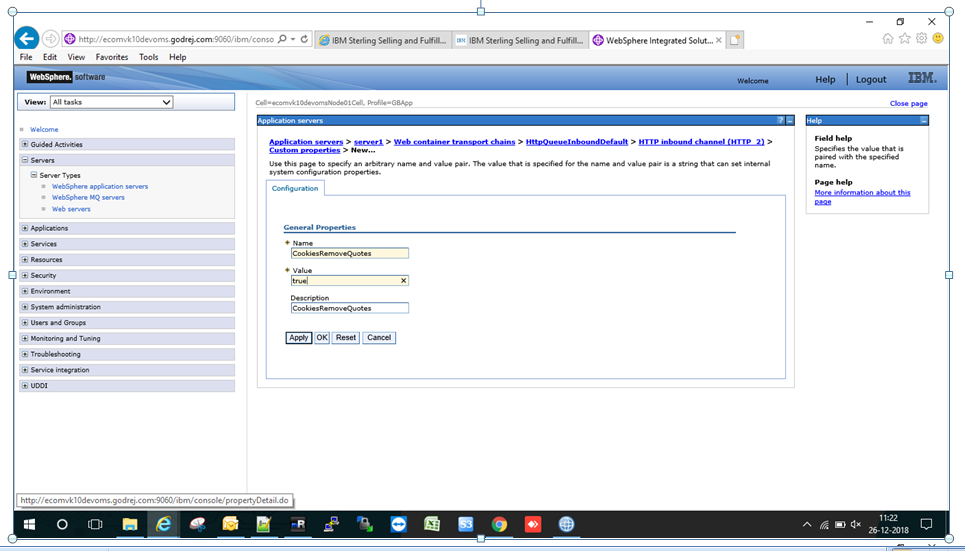Open WebSphere MQ servers link
This screenshot has width=965, height=551.
click(88, 198)
